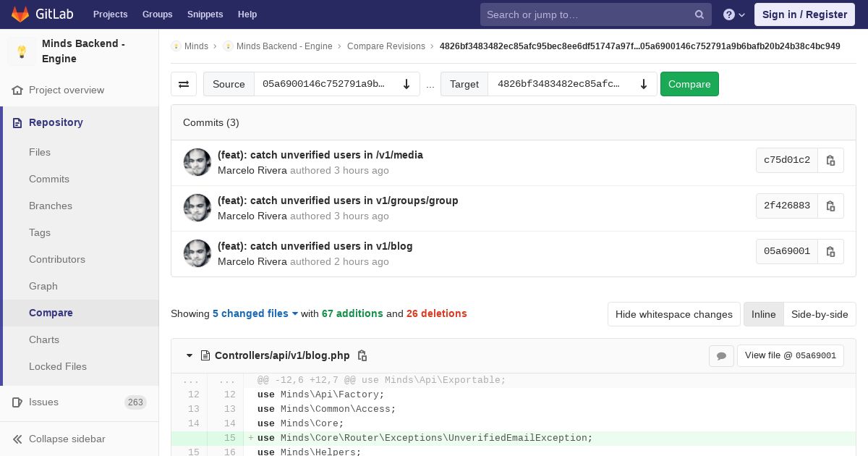This screenshot has height=456, width=868.
Task: Swap source and target revisions
Action: point(184,84)
